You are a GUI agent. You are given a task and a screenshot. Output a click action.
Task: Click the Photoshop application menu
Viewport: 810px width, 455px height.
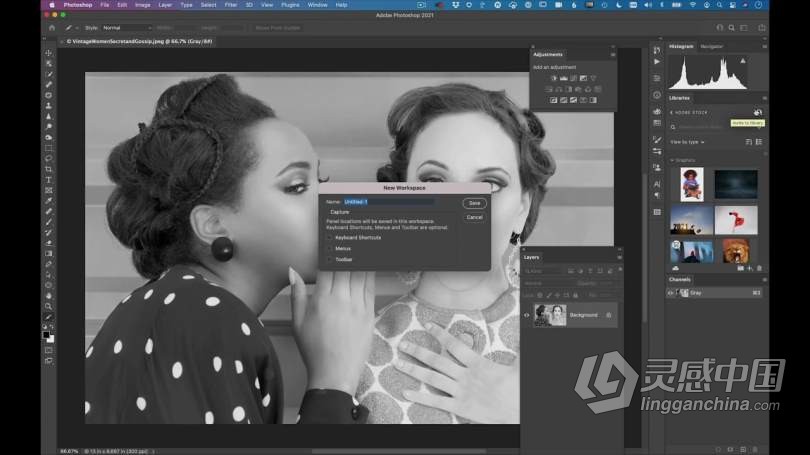tap(77, 5)
